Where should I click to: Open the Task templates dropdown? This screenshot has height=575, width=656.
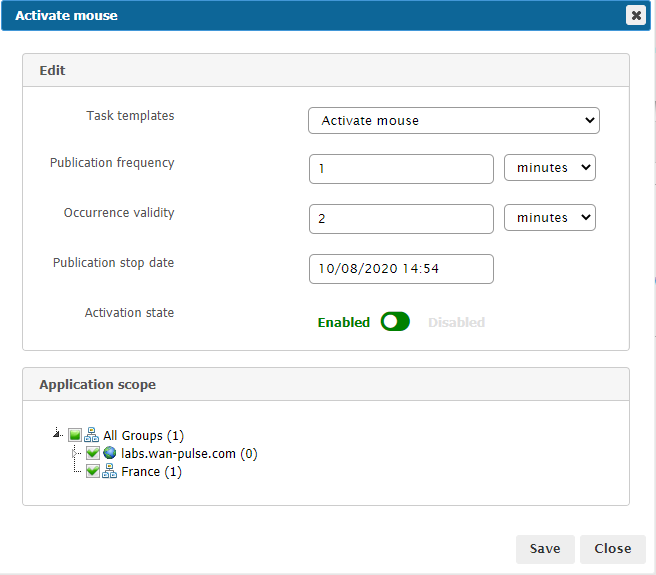coord(453,121)
